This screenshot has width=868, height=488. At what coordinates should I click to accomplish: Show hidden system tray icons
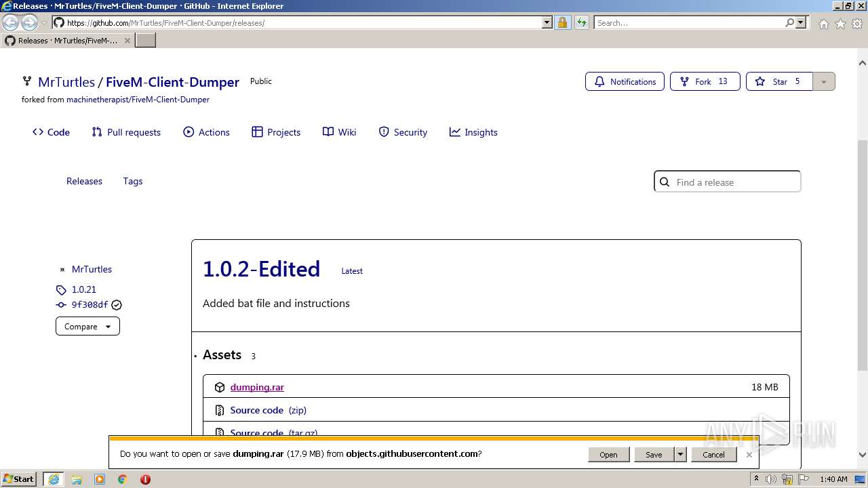pyautogui.click(x=756, y=479)
